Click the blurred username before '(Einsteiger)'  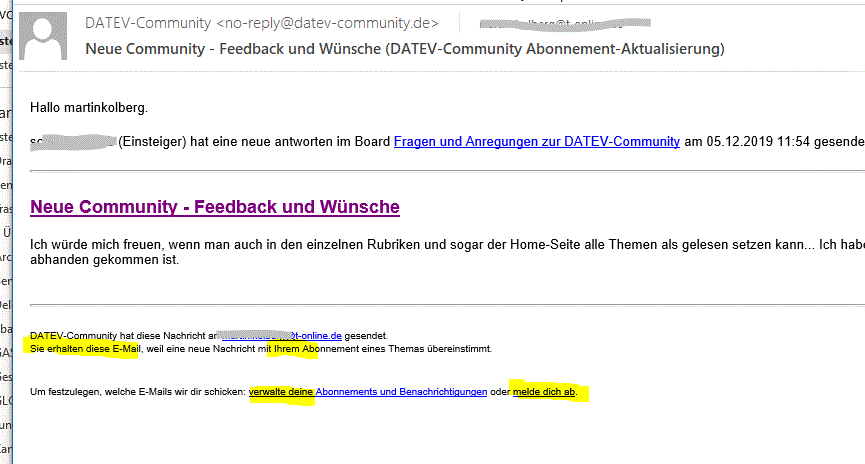(x=73, y=142)
